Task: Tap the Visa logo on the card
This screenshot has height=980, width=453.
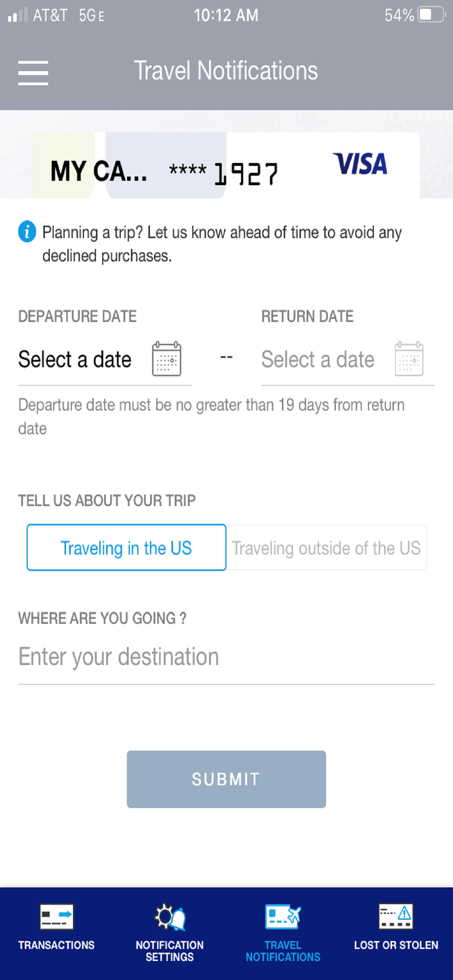Action: point(360,164)
